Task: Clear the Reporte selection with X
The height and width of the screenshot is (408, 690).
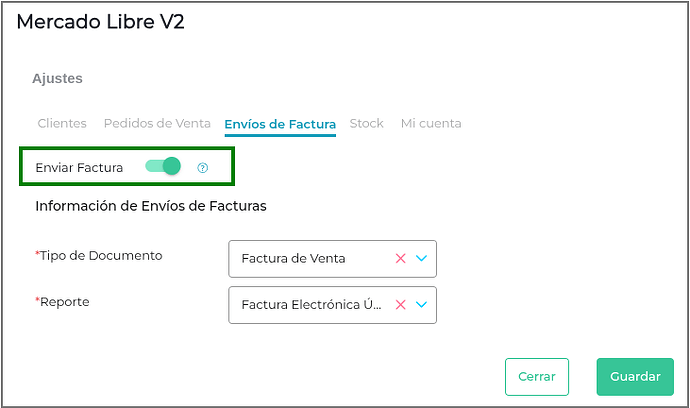Action: (401, 305)
